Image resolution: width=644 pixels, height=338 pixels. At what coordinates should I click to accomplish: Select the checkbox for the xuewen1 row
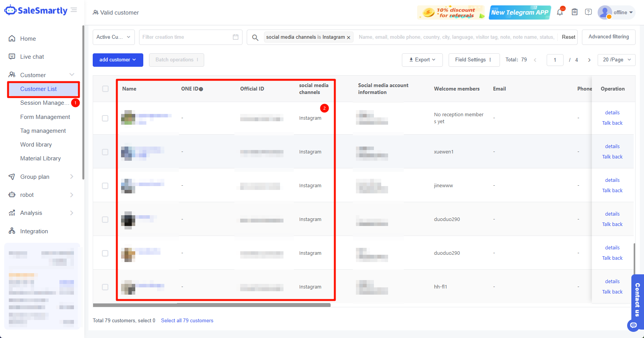point(105,152)
